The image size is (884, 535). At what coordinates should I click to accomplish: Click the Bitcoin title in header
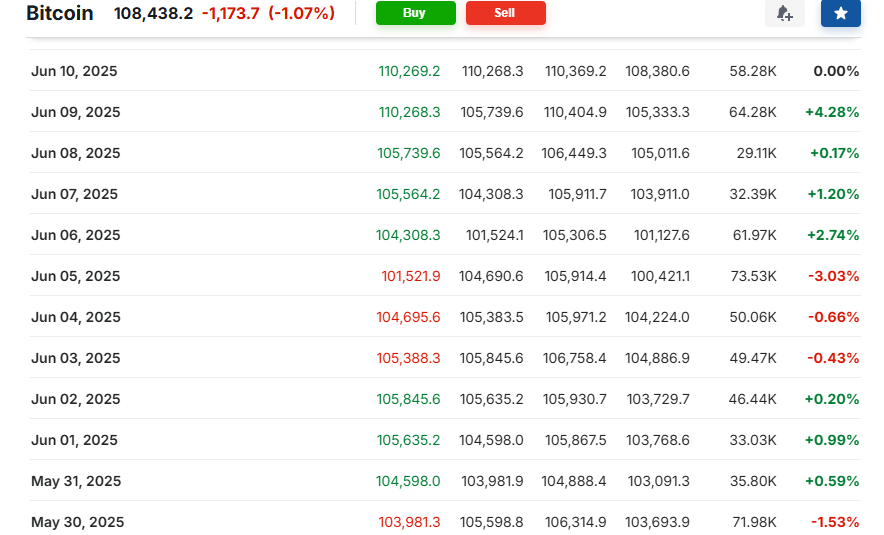click(60, 13)
